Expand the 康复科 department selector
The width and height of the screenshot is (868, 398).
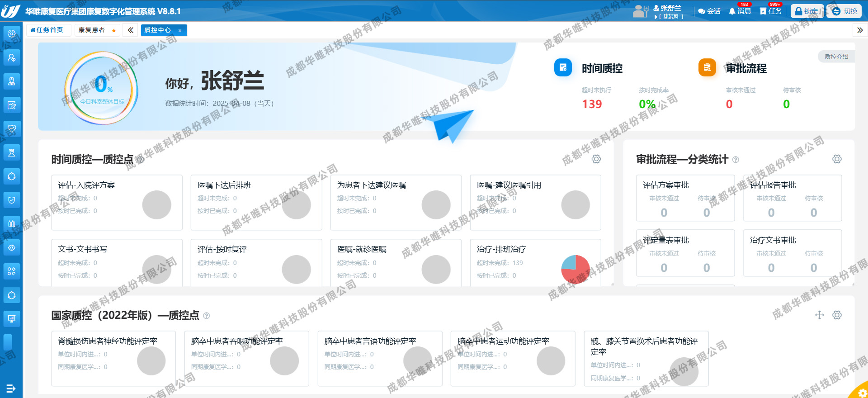[670, 17]
